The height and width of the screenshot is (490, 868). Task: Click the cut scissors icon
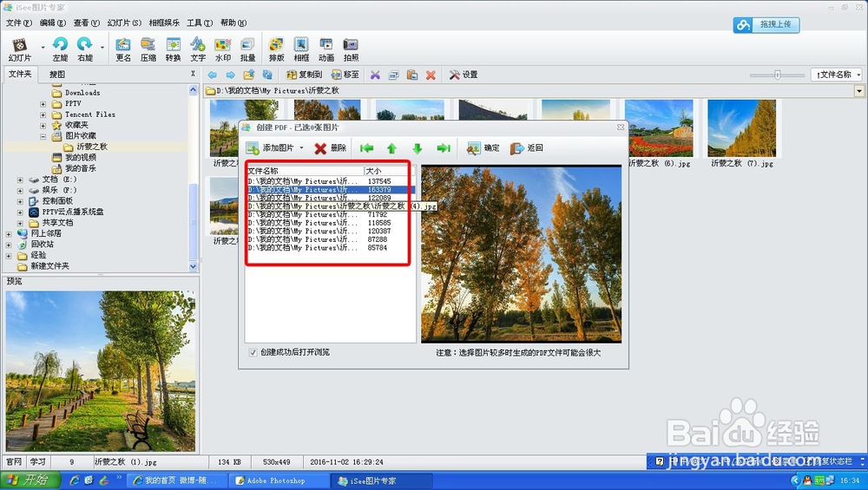point(375,75)
